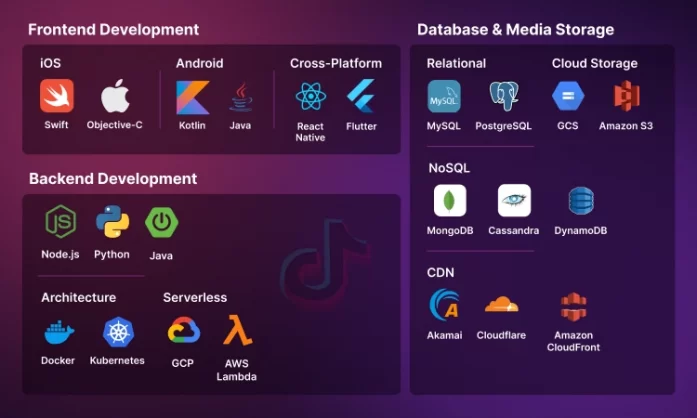Screen dimensions: 697x418
Task: Select the 'Architecture' section label
Action: [79, 297]
